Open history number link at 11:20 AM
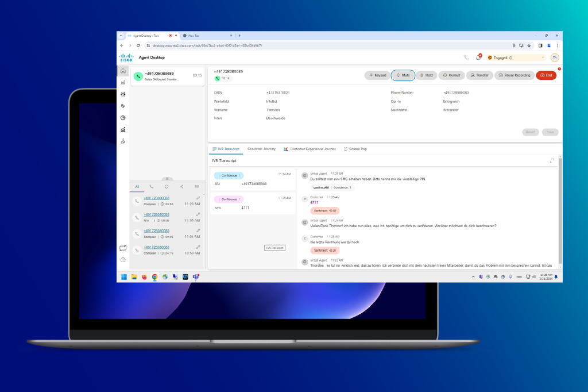 click(x=157, y=198)
